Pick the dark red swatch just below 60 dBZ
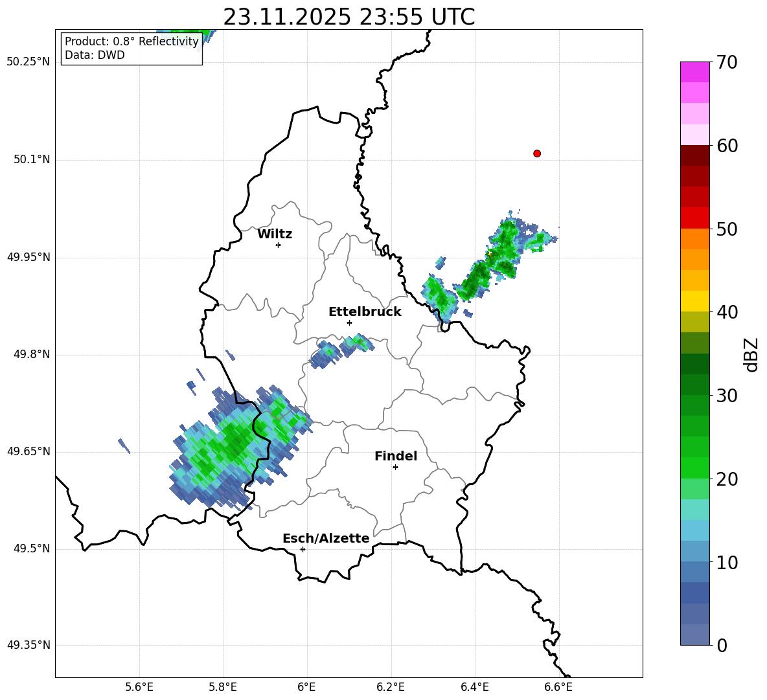The height and width of the screenshot is (700, 767). [694, 155]
